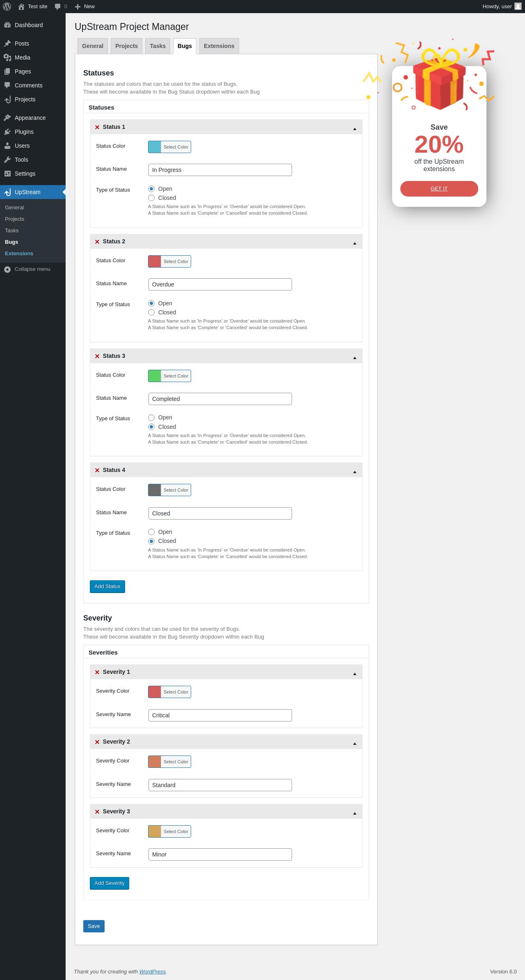Click the Comments icon in sidebar
525x980 pixels.
pyautogui.click(x=7, y=85)
